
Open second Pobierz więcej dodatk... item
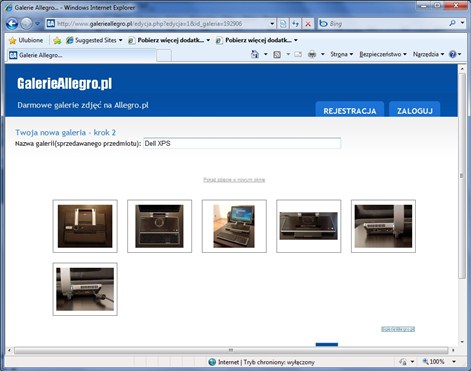click(x=257, y=40)
